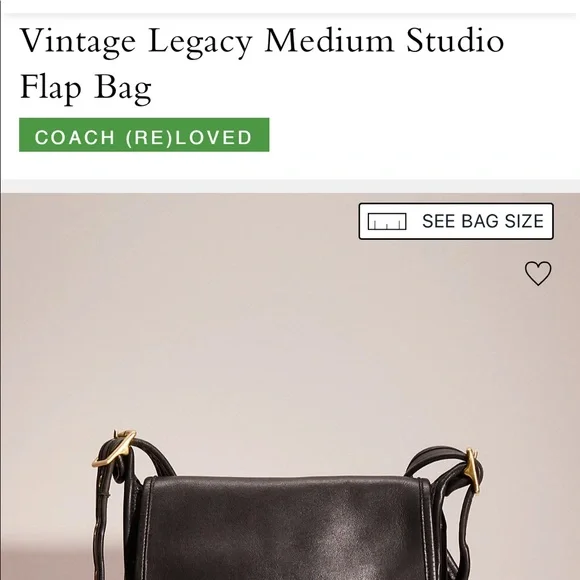Tap the green COACH (RE)LOVED badge

coord(144,135)
